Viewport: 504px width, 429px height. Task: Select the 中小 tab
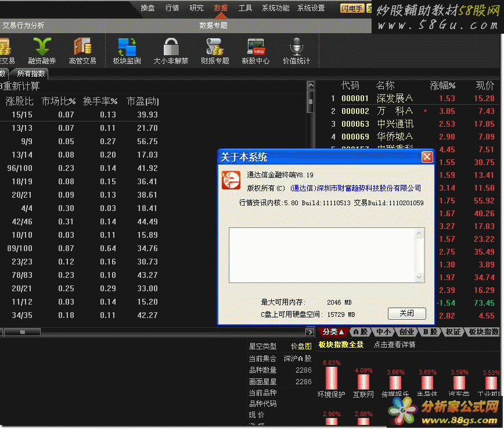tap(383, 332)
